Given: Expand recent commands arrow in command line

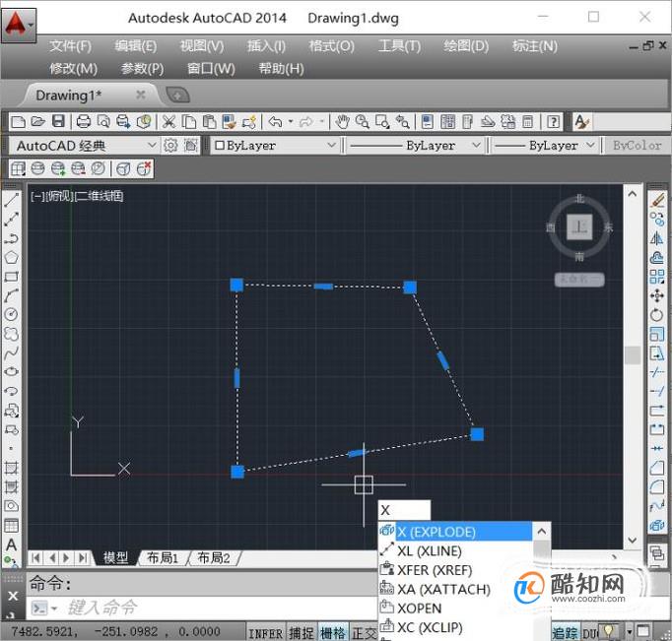Looking at the screenshot, I should pyautogui.click(x=54, y=609).
